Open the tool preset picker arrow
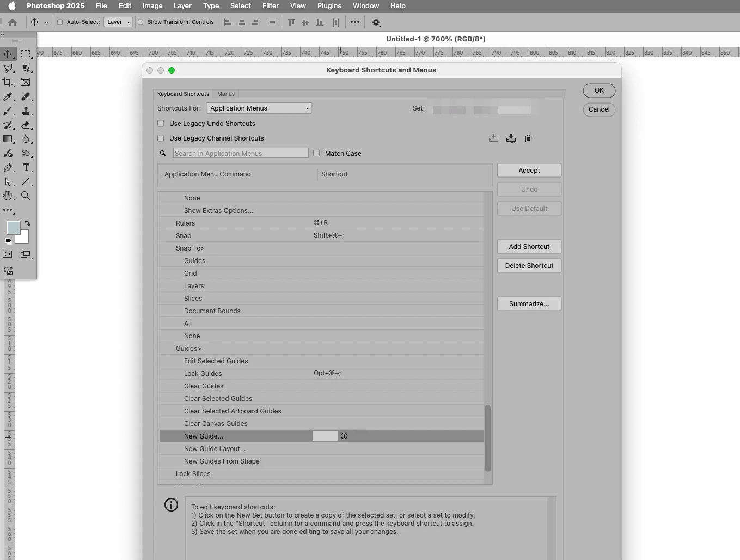 tap(46, 22)
